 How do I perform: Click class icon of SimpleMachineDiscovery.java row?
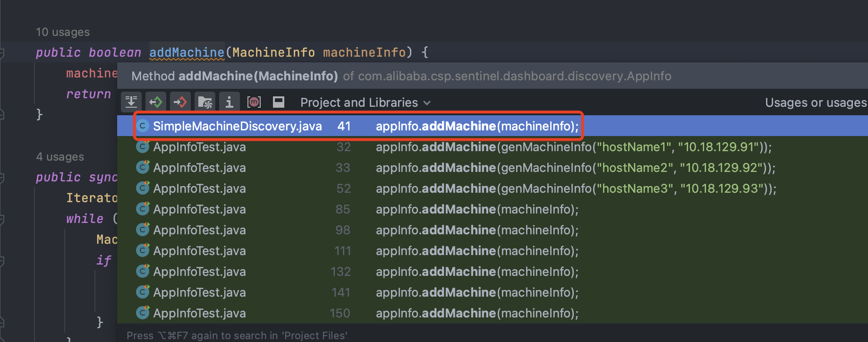click(143, 126)
